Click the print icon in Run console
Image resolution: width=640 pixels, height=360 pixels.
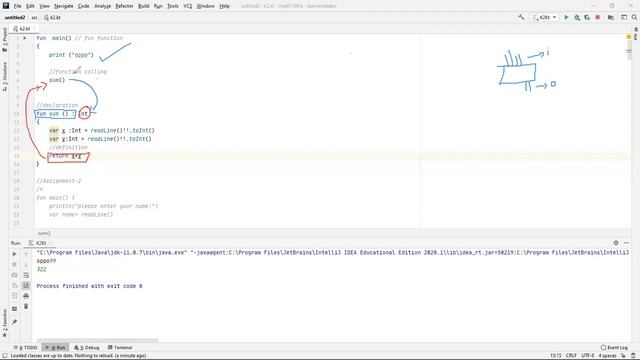[x=26, y=296]
